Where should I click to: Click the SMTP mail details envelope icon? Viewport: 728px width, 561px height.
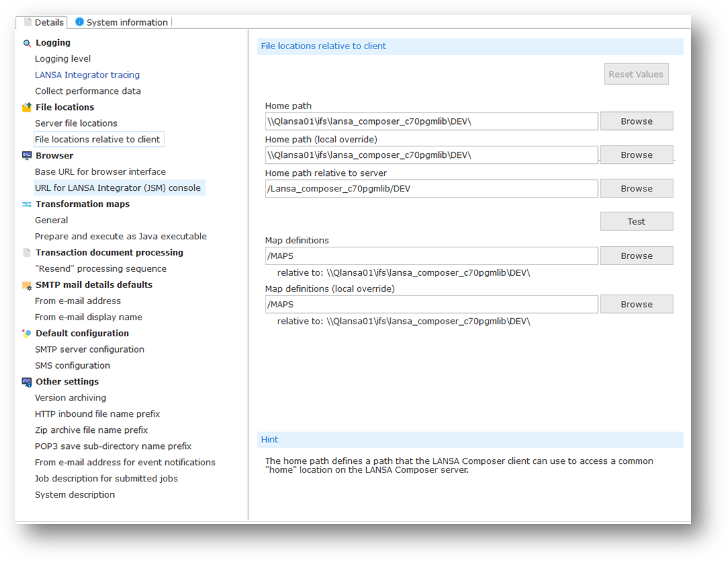(27, 285)
